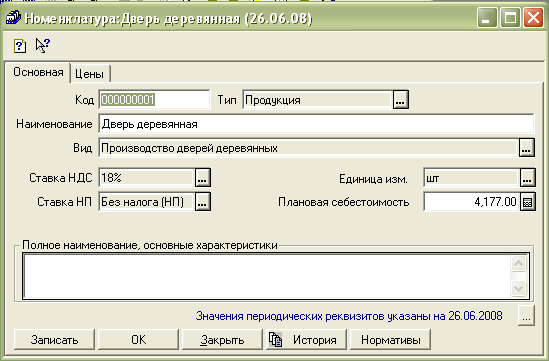Click scroll up arrow in description area
549x361 pixels.
(519, 264)
